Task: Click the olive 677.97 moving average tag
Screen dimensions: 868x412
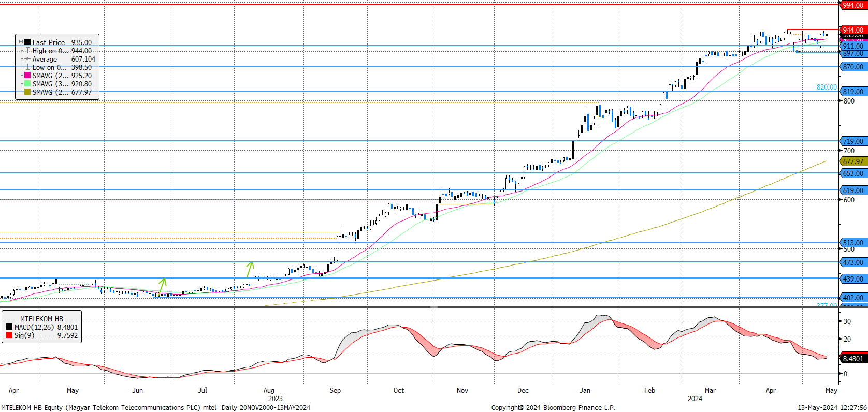Action: 853,161
